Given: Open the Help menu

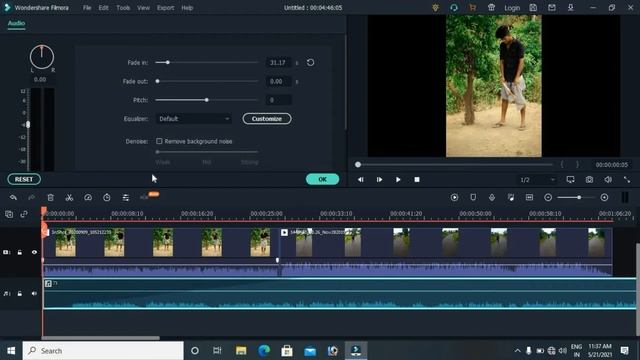Looking at the screenshot, I should [187, 8].
